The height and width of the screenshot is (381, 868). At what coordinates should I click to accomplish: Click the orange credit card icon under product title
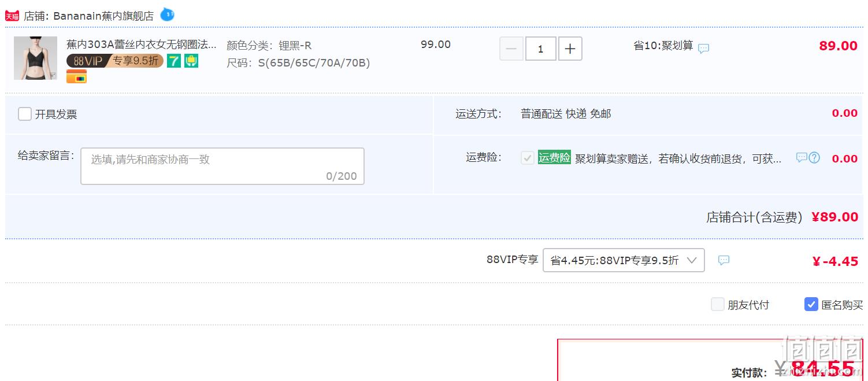76,76
